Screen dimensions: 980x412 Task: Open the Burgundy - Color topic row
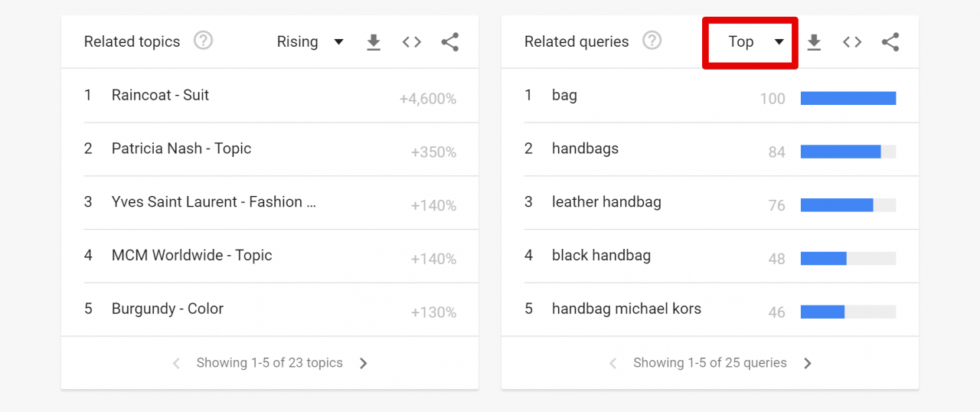[270, 309]
